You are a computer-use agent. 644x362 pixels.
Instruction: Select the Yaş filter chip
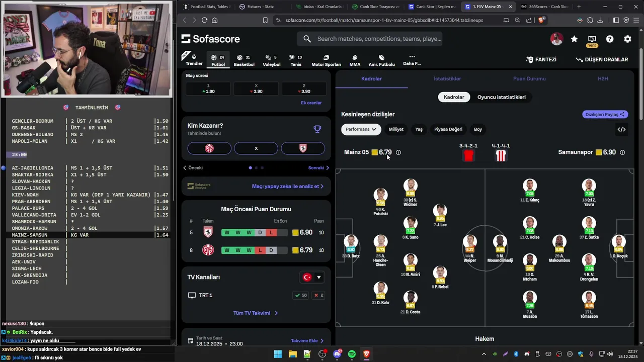point(419,129)
